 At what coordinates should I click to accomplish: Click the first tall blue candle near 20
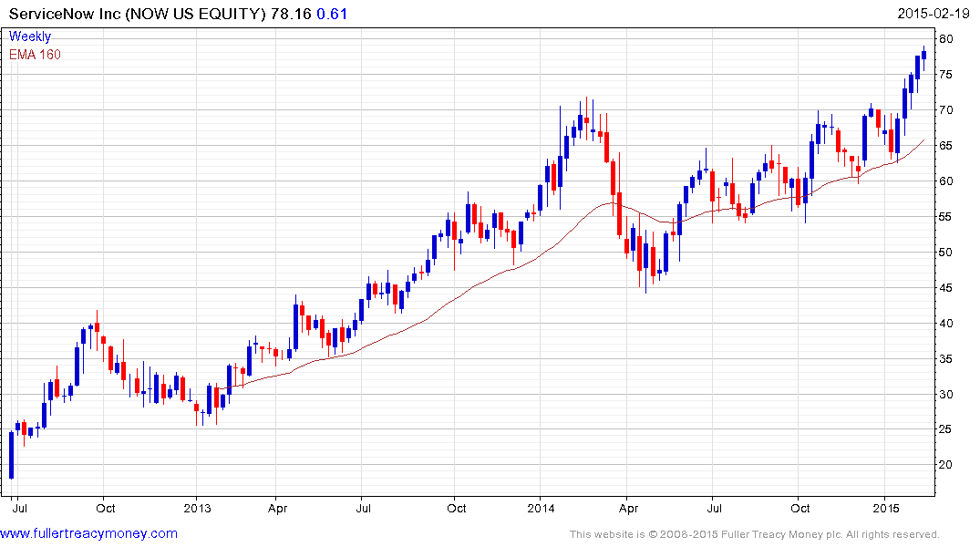pos(11,455)
